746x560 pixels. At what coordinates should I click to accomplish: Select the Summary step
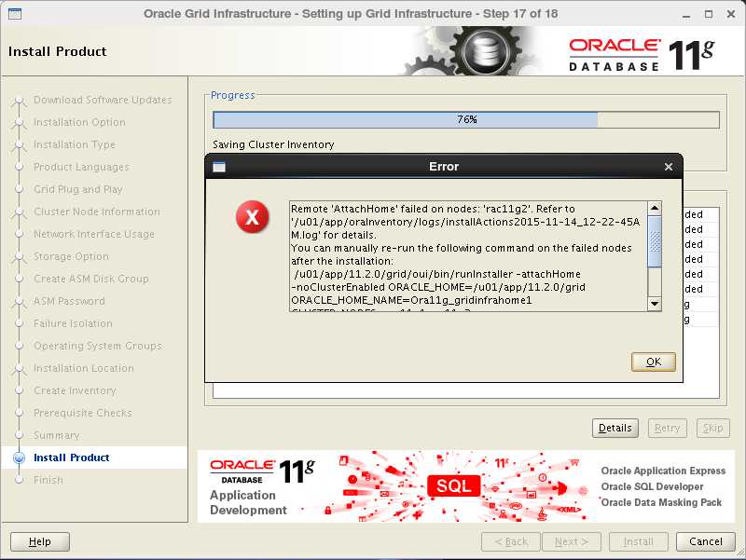point(56,435)
